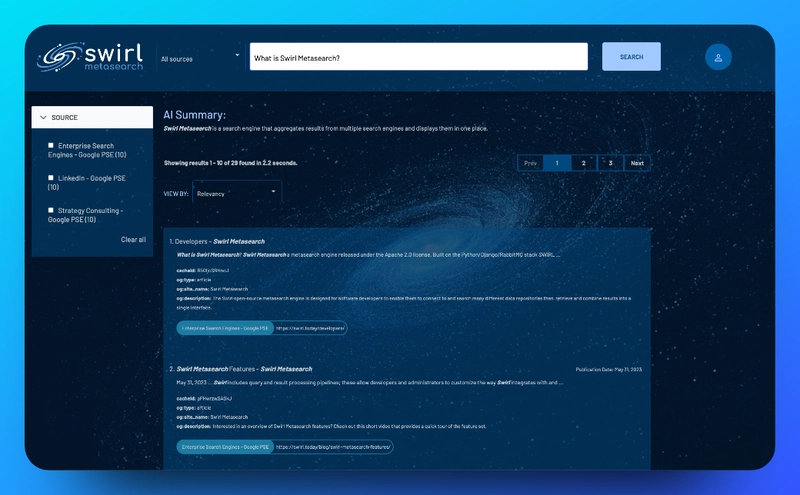Click the Next pagination button

[x=637, y=163]
